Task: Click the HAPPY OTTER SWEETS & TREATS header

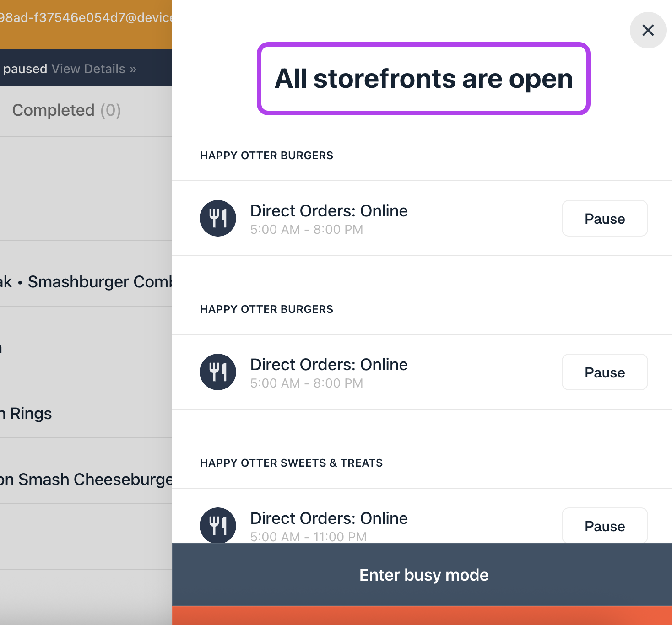Action: [291, 463]
